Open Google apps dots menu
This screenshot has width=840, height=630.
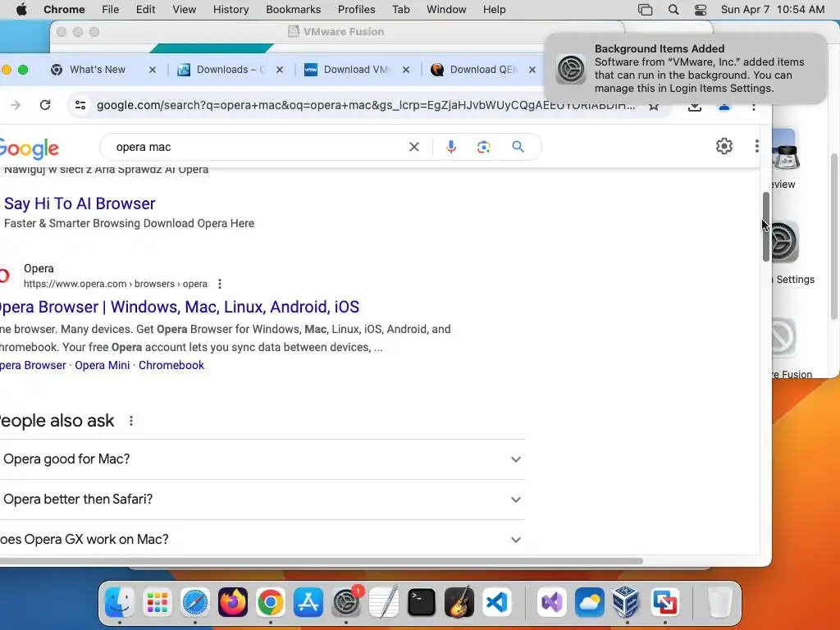pos(756,146)
